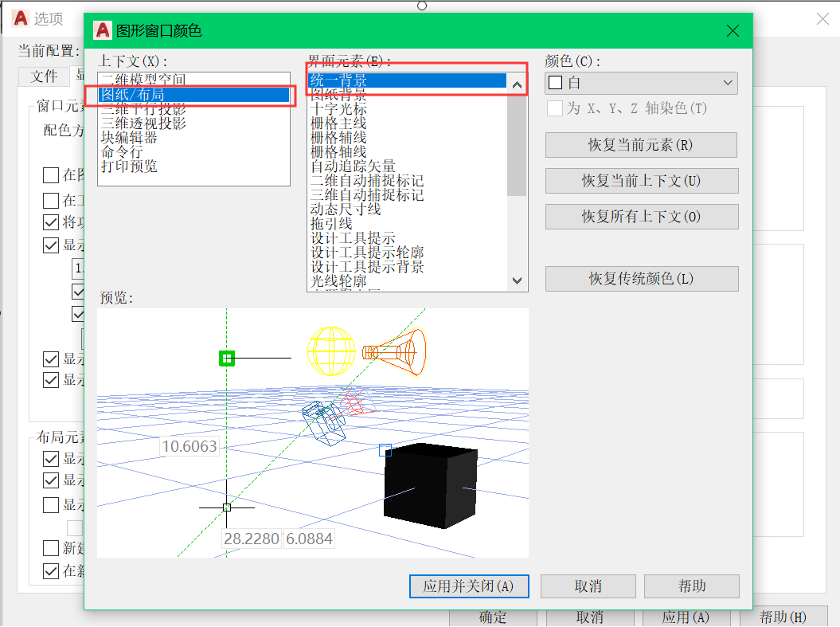Click the preview image area
This screenshot has width=840, height=627.
click(x=313, y=433)
